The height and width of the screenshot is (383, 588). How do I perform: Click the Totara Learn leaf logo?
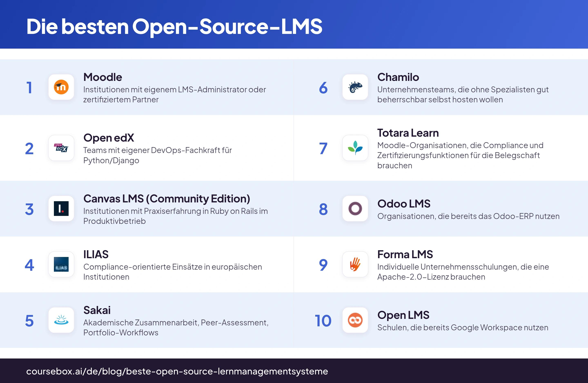pos(355,148)
